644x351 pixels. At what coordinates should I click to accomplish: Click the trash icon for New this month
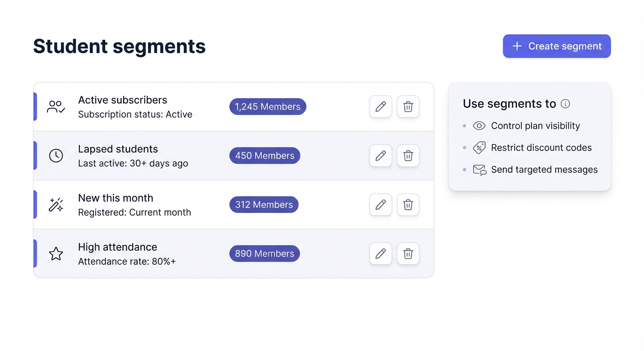tap(408, 204)
